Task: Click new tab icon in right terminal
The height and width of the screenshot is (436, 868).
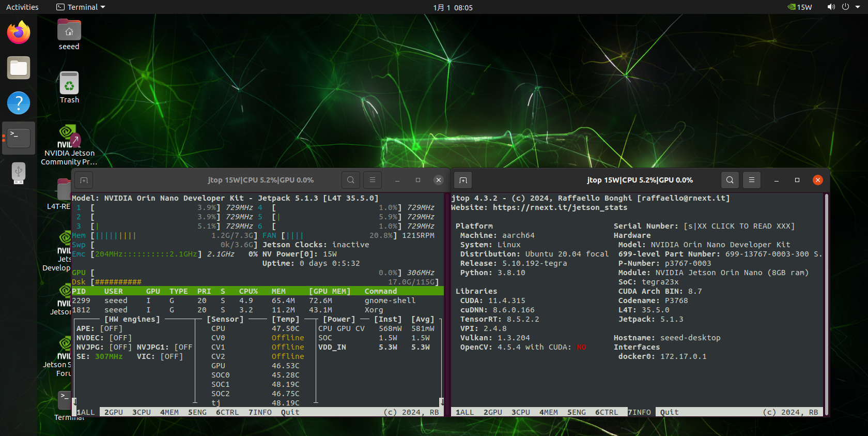Action: 463,180
